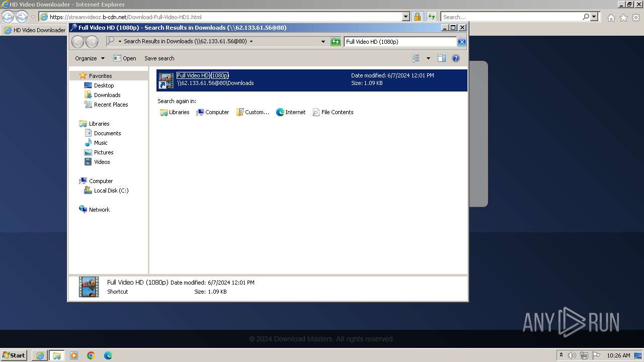644x362 pixels.
Task: Select the Videos library
Action: tap(102, 162)
